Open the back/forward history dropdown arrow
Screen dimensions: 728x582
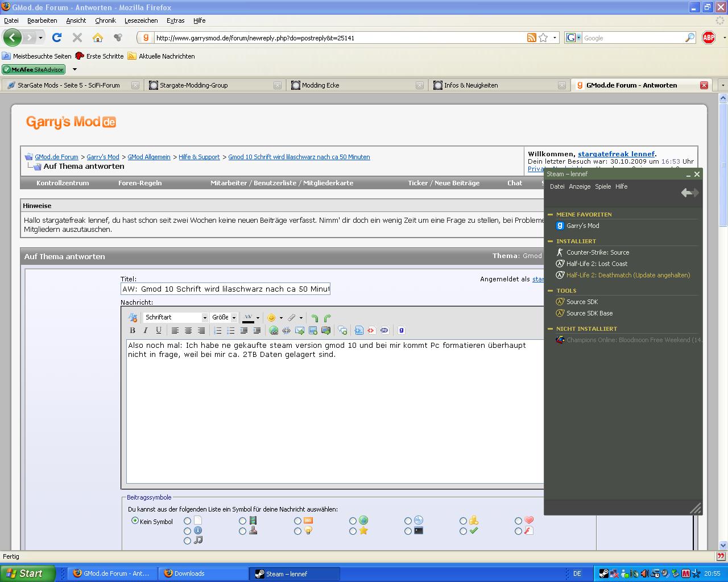40,38
